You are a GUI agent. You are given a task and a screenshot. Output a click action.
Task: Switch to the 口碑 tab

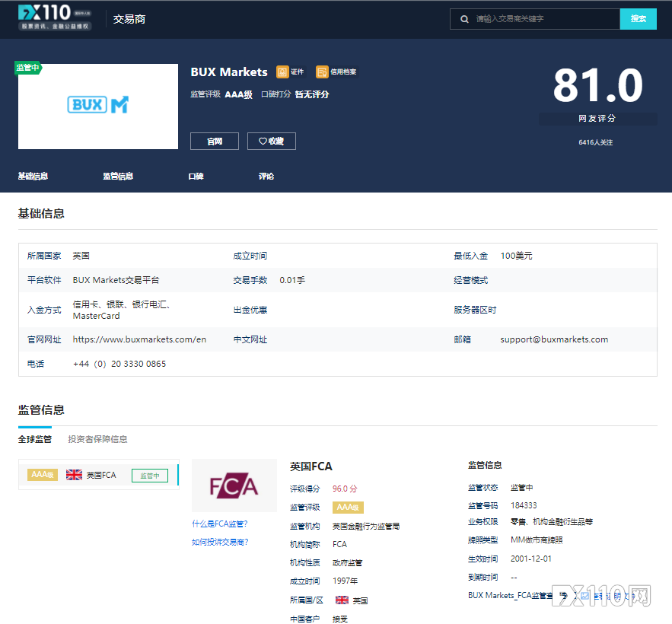196,176
